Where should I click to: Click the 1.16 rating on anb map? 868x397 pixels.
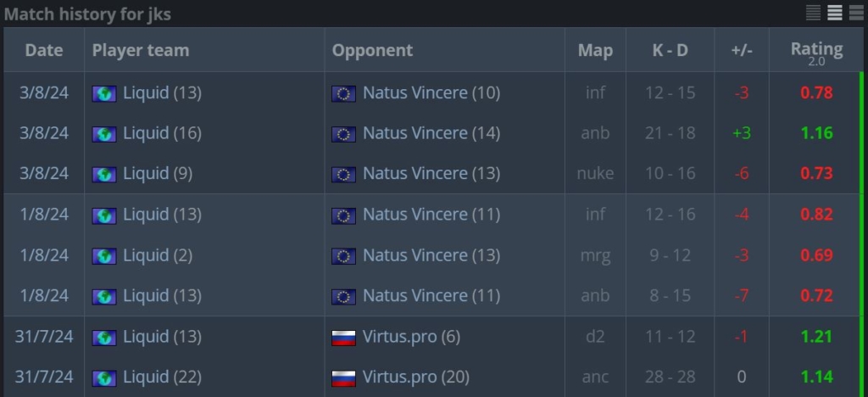816,133
